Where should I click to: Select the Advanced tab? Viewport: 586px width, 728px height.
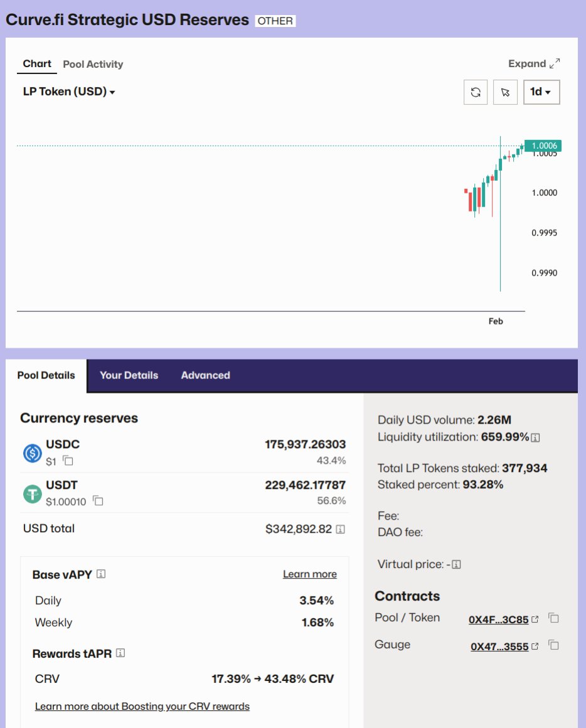point(206,375)
